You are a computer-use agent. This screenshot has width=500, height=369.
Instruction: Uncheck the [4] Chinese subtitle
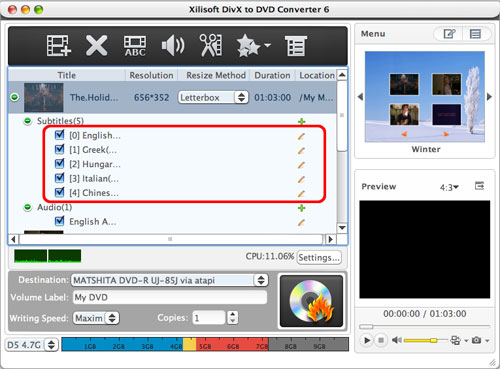coord(59,192)
